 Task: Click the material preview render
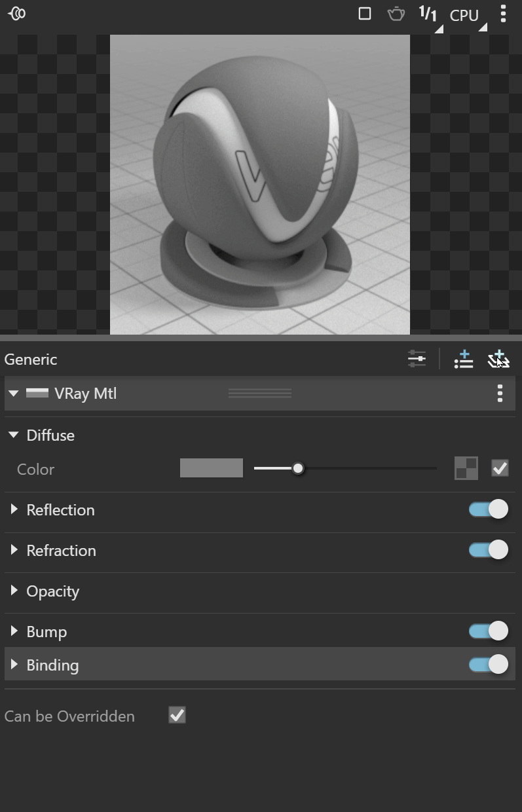[260, 185]
